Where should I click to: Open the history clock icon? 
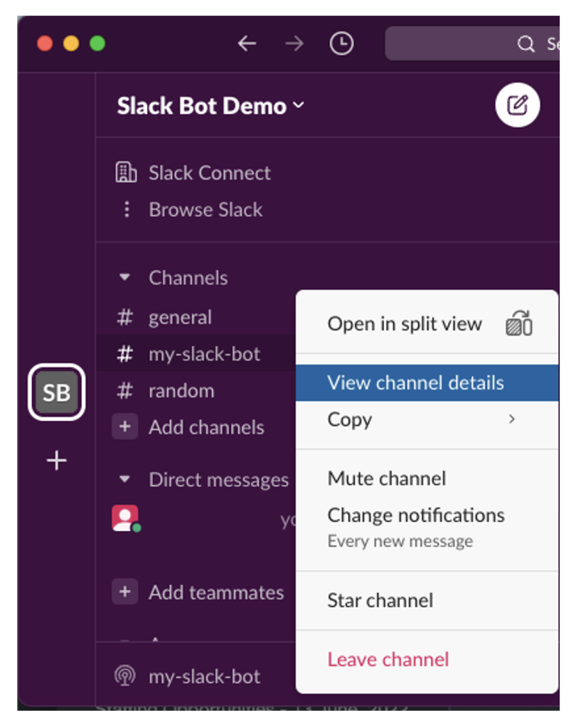click(341, 43)
